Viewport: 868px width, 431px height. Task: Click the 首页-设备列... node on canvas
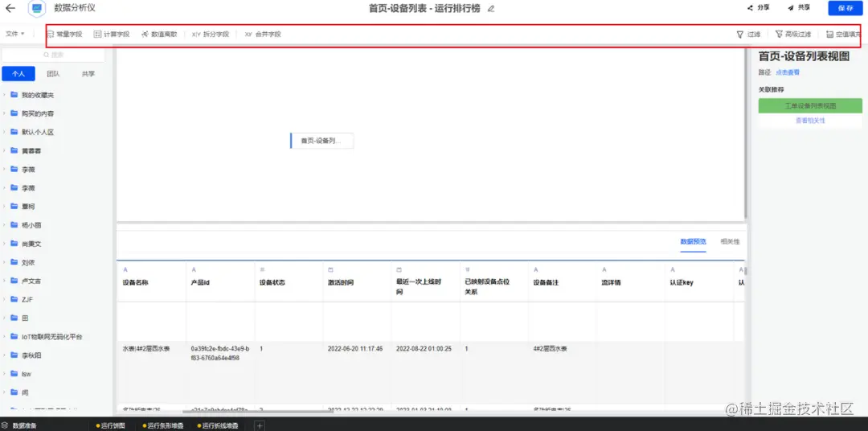(x=321, y=141)
